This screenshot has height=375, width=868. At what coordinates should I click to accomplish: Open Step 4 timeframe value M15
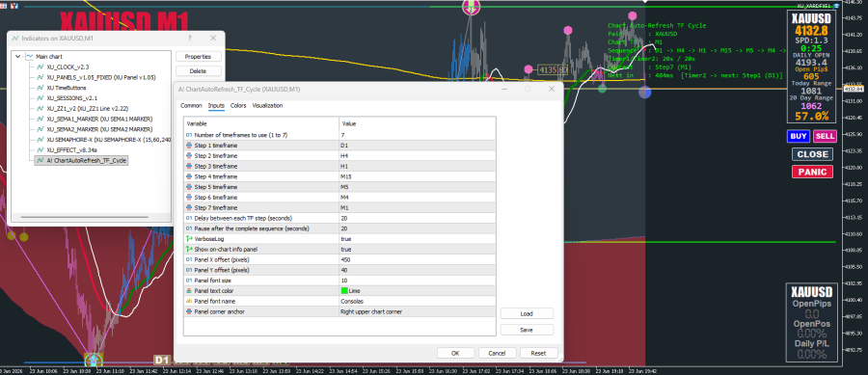pos(418,176)
